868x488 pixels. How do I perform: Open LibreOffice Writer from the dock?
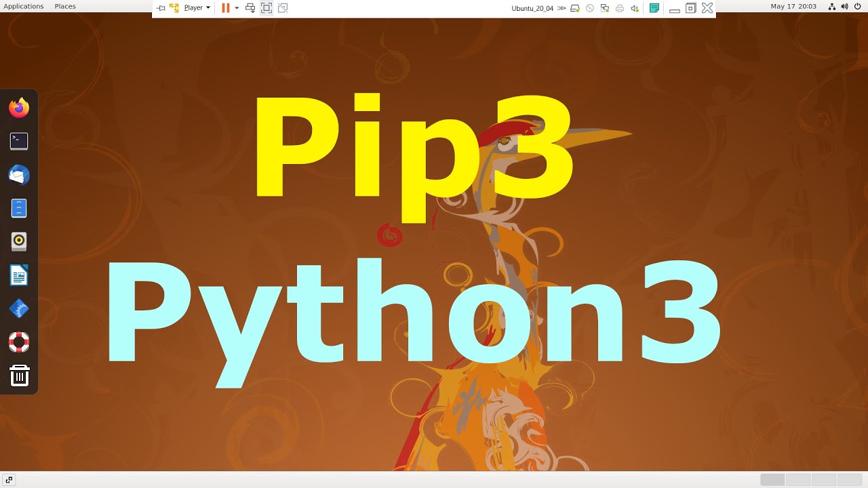point(19,275)
